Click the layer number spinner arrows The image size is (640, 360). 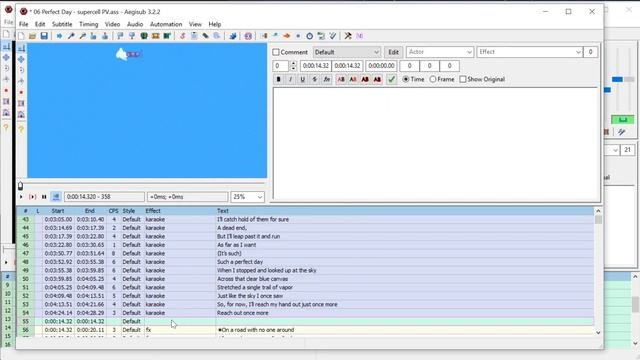click(x=293, y=66)
